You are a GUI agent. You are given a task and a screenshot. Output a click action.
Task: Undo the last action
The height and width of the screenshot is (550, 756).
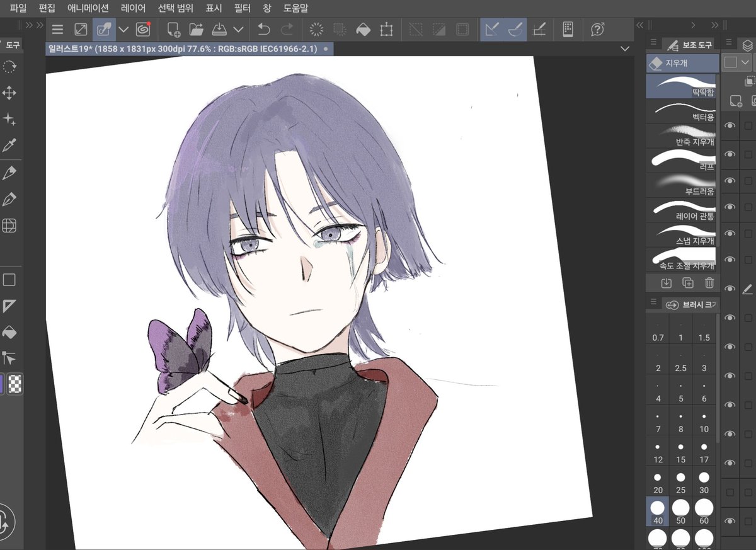[264, 30]
